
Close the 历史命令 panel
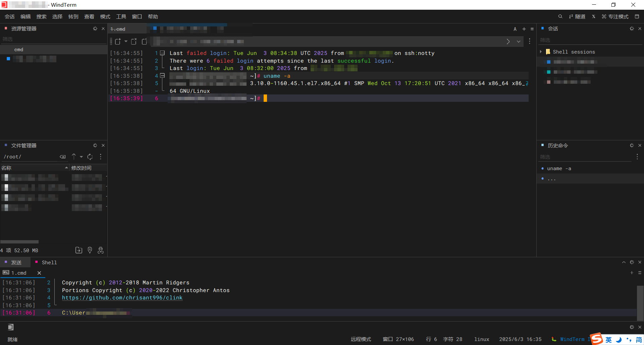(x=640, y=145)
